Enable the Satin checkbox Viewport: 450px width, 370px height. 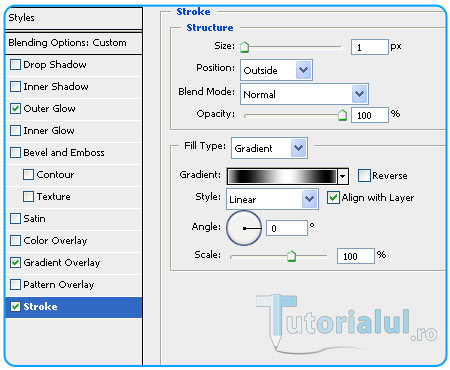click(x=15, y=218)
